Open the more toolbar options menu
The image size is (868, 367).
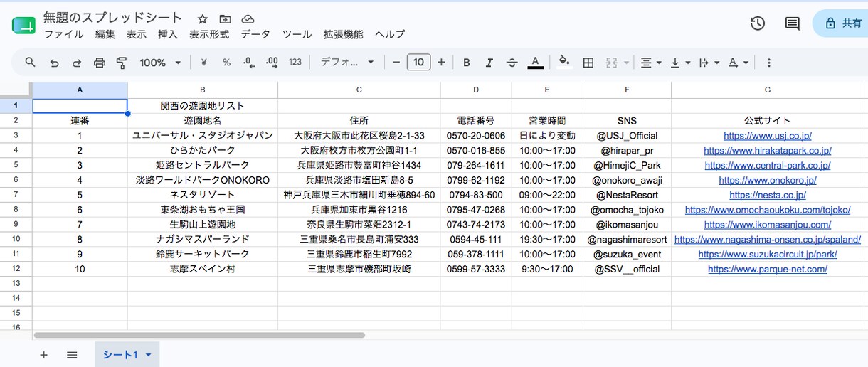tap(768, 63)
